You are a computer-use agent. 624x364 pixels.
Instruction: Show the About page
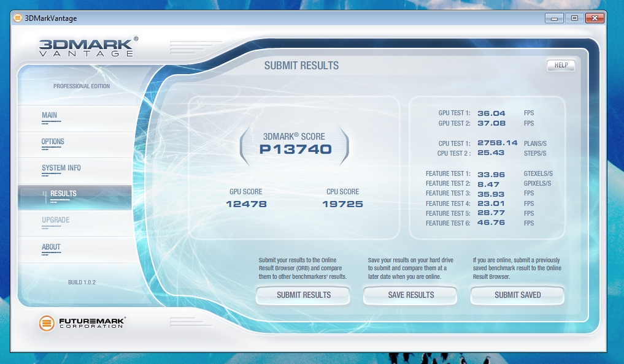tap(51, 247)
